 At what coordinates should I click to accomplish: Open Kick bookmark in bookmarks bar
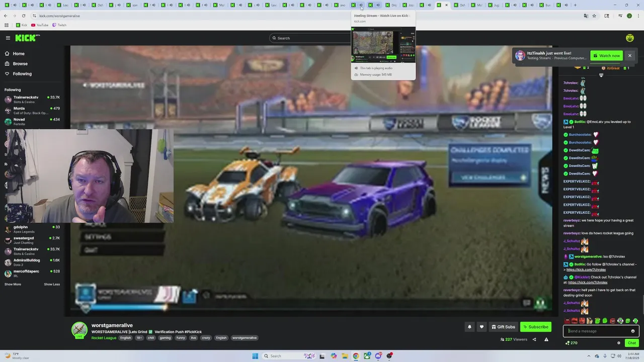(x=22, y=25)
